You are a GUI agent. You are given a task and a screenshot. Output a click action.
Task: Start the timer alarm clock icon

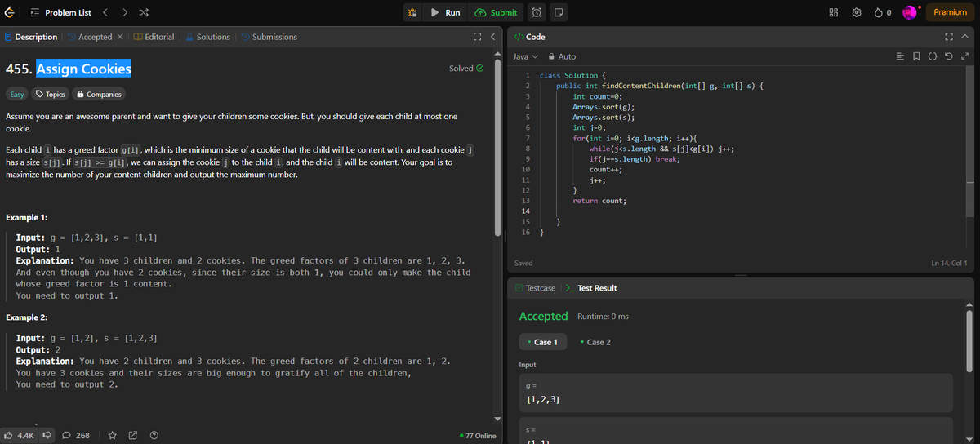(x=538, y=12)
